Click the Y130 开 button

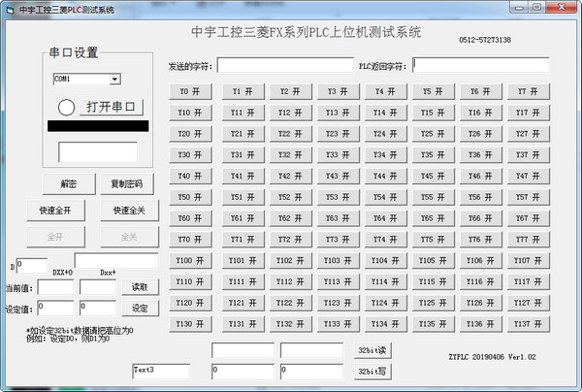[x=190, y=324]
